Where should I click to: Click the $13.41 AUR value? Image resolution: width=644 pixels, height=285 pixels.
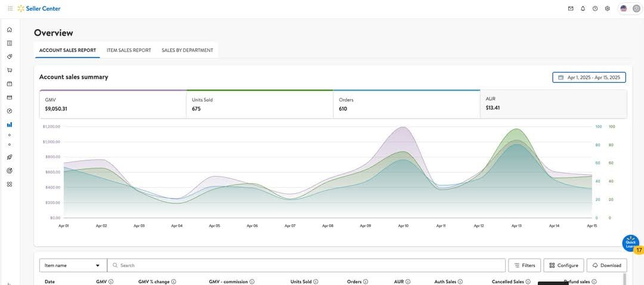point(493,109)
